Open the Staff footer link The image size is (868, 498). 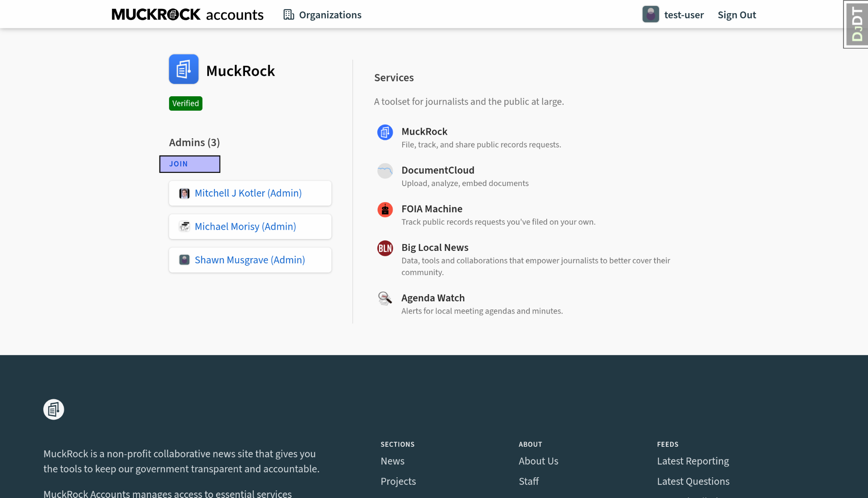point(529,481)
